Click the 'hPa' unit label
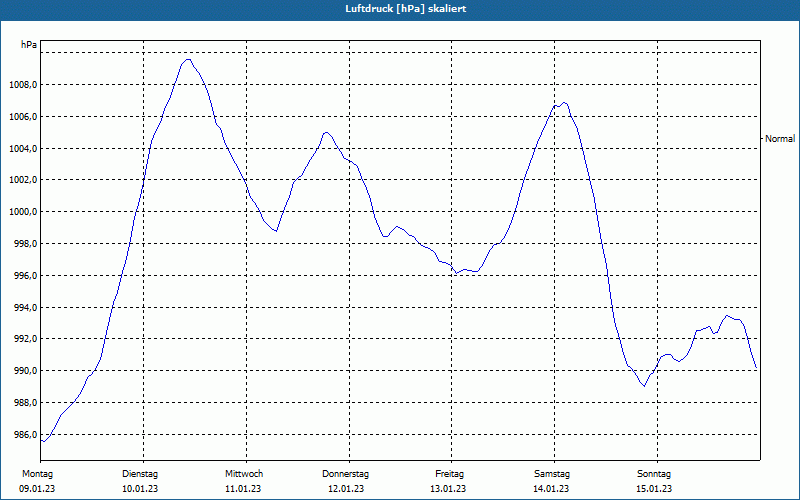Screen dimensions: 800x500 click(29, 45)
